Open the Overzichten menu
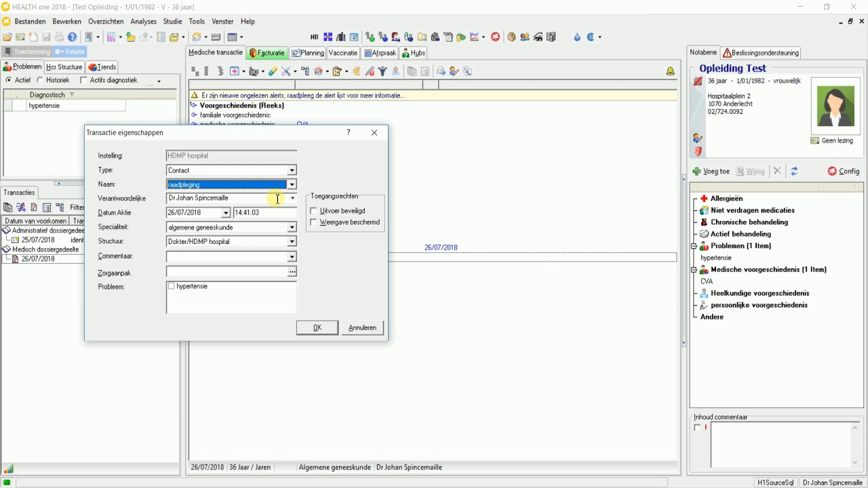868x488 pixels. point(106,22)
